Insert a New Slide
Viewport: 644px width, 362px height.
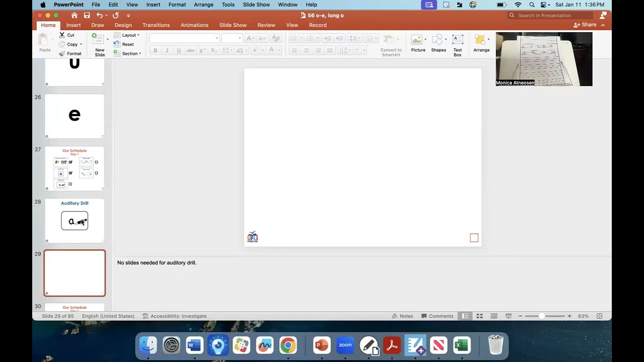pyautogui.click(x=100, y=45)
